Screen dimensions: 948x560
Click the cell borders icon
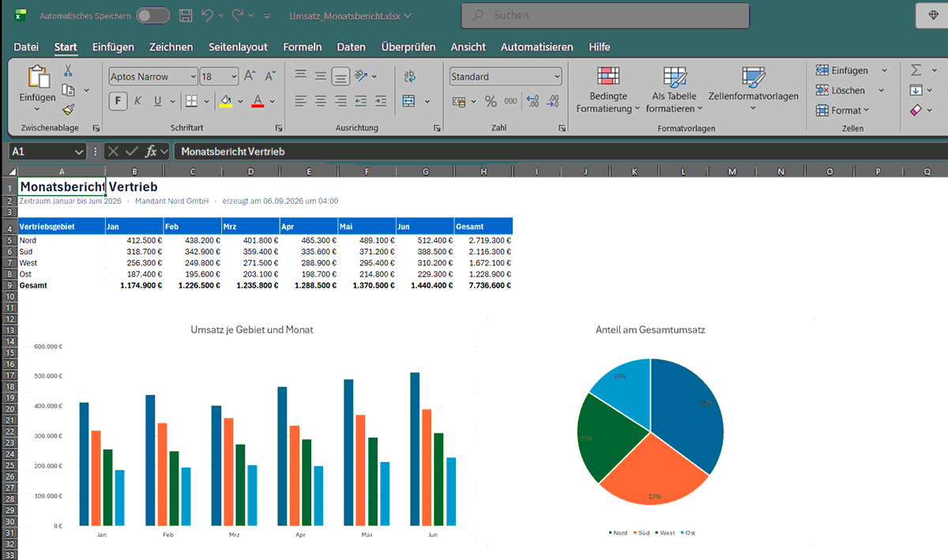click(190, 101)
